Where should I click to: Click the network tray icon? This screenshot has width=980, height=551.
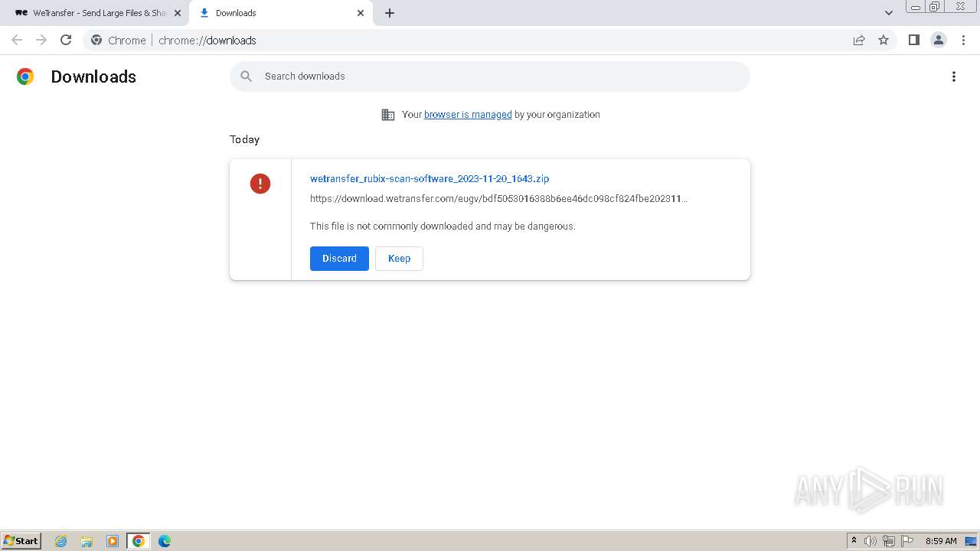pos(889,541)
